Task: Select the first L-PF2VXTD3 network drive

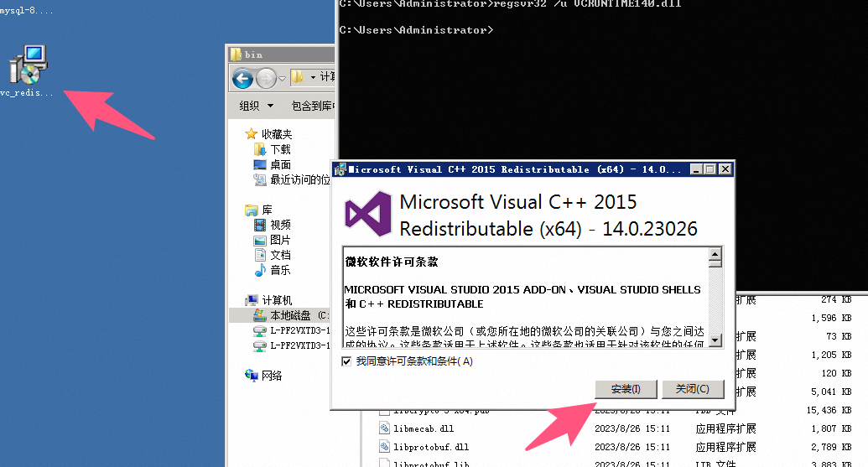Action: point(291,330)
